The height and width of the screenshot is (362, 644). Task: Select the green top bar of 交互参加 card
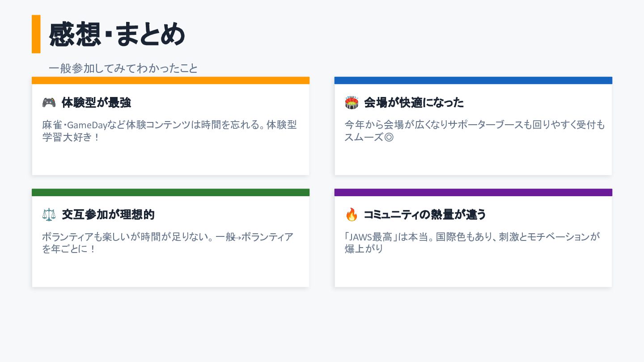(170, 193)
